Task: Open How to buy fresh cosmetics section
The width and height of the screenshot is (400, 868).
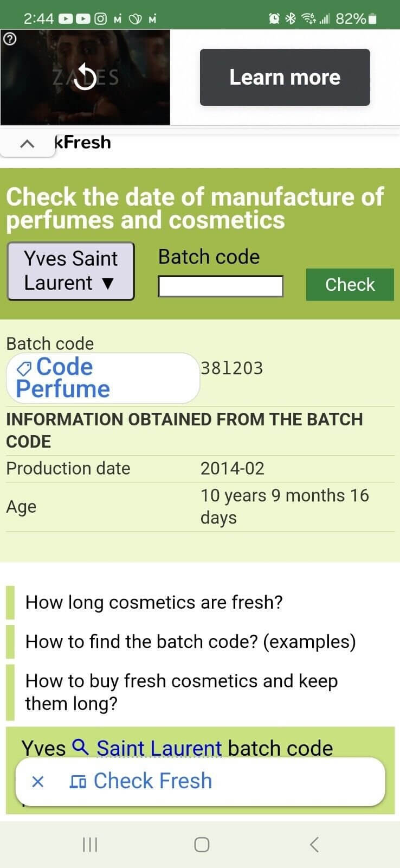Action: point(182,692)
